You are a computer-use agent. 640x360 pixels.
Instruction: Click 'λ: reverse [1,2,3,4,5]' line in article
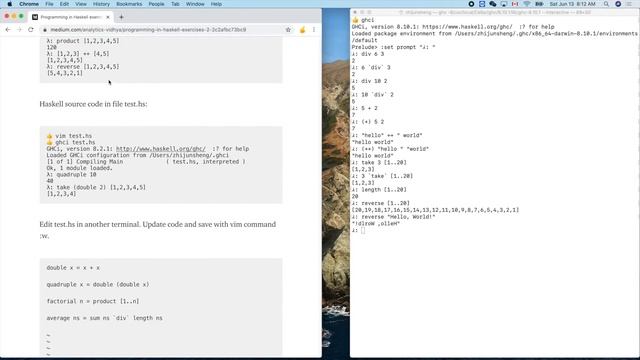(83, 67)
